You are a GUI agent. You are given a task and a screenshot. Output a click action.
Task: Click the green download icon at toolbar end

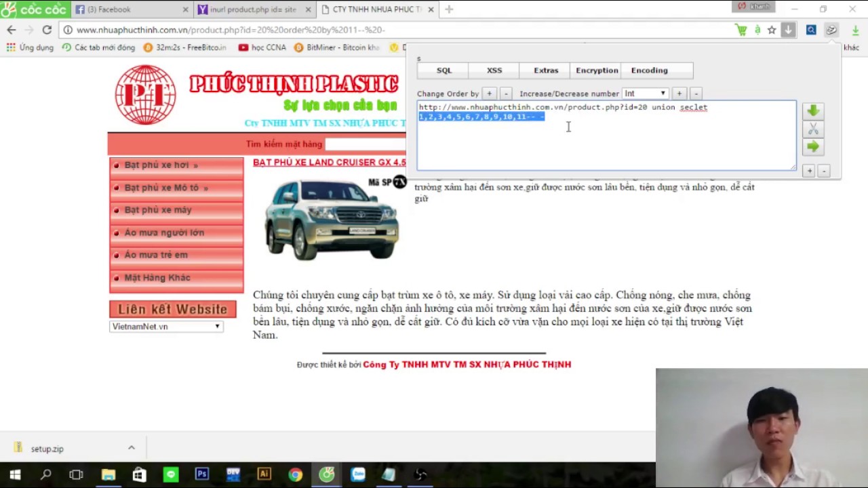[x=855, y=30]
